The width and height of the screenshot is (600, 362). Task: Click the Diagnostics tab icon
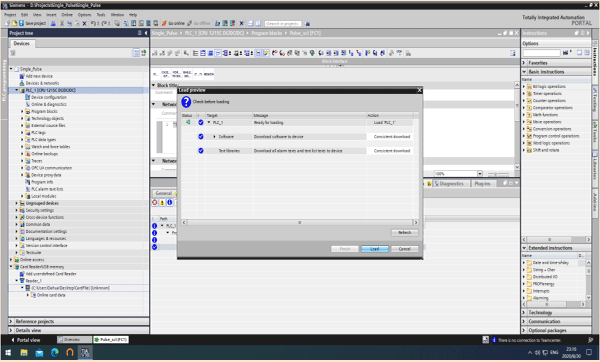pos(436,184)
